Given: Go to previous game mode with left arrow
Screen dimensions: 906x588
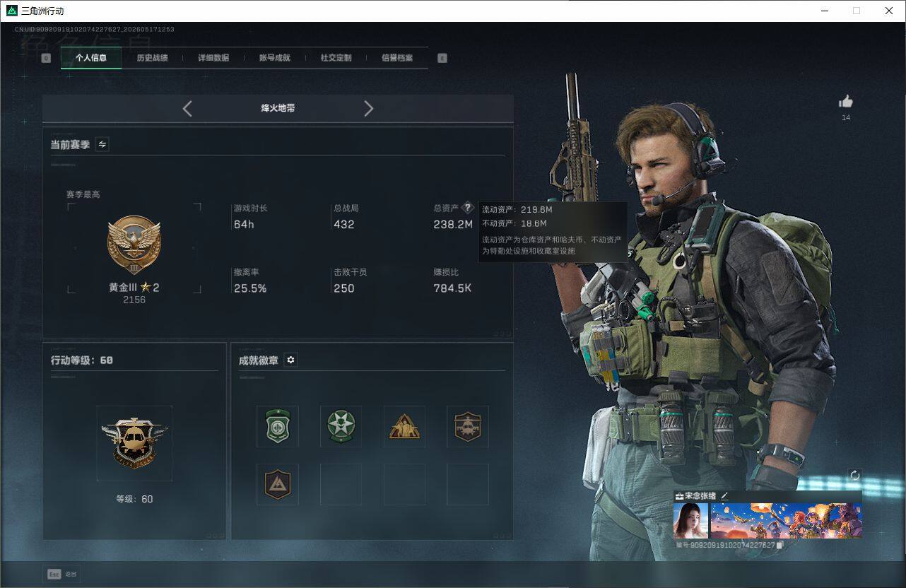Looking at the screenshot, I should coord(187,108).
